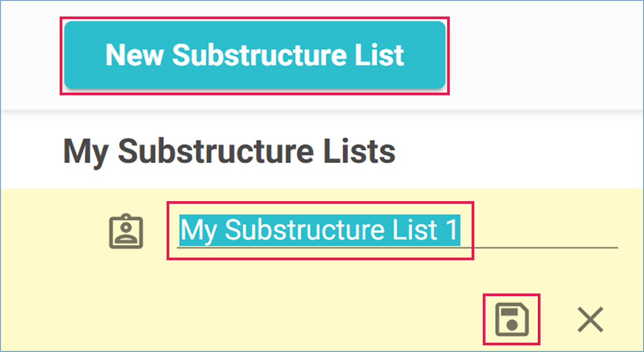This screenshot has height=352, width=644.
Task: Select the personal list badge icon
Action: click(x=126, y=232)
